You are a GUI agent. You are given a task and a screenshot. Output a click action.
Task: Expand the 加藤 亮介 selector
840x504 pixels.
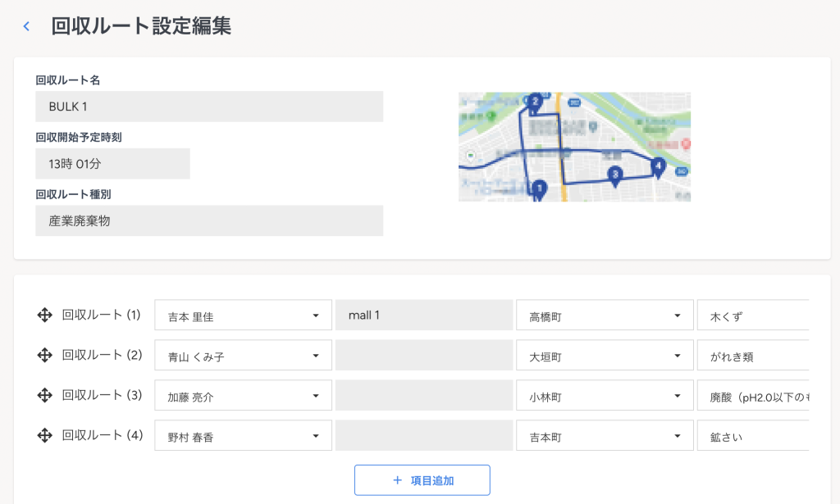243,396
